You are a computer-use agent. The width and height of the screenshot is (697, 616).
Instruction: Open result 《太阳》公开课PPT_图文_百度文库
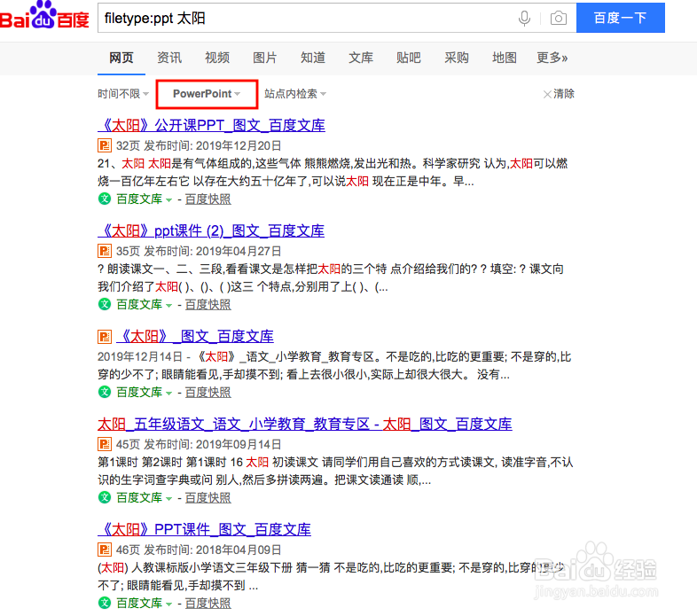(x=211, y=125)
